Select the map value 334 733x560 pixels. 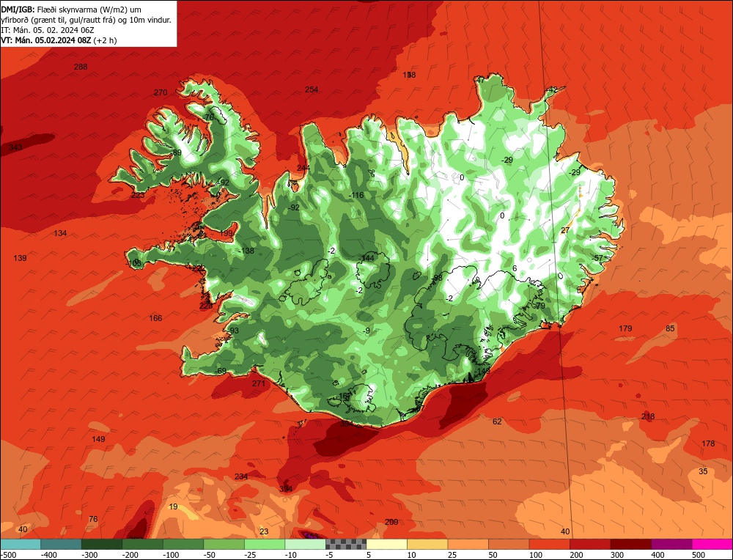click(x=286, y=489)
